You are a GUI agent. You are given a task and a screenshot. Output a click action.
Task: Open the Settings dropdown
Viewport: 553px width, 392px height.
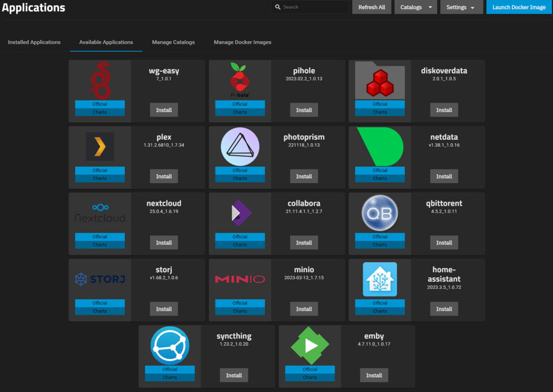(x=461, y=7)
